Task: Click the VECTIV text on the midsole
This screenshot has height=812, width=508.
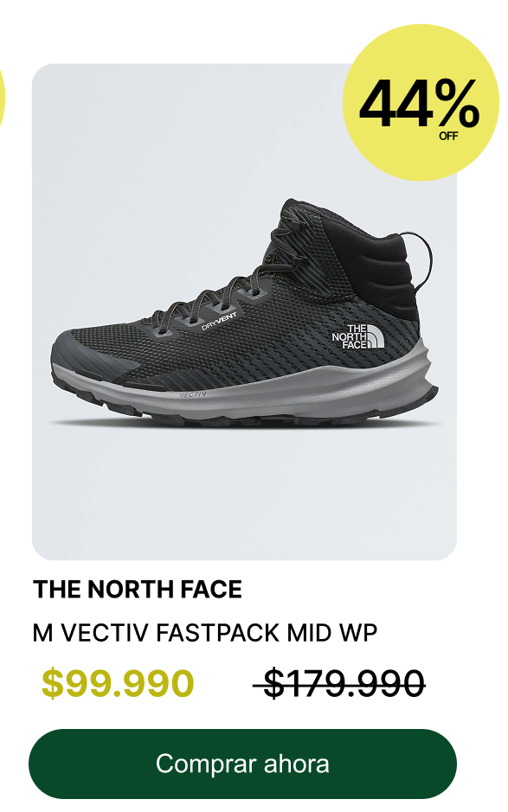Action: [193, 394]
